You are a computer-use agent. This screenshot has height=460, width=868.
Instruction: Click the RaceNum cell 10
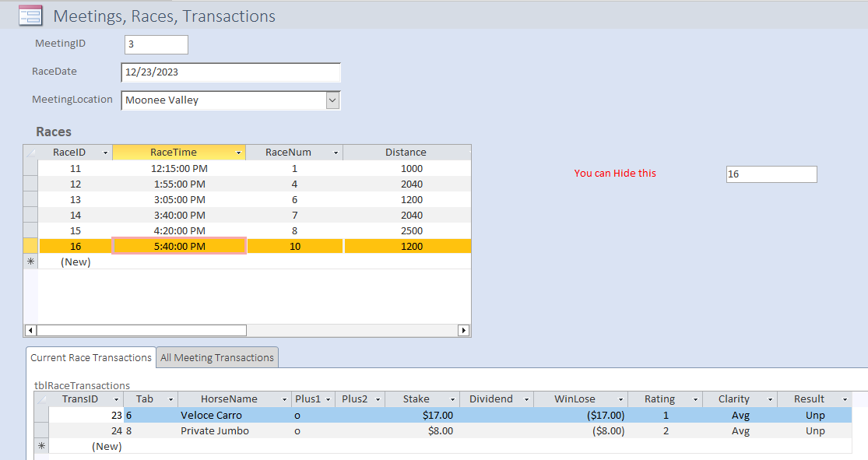[294, 246]
